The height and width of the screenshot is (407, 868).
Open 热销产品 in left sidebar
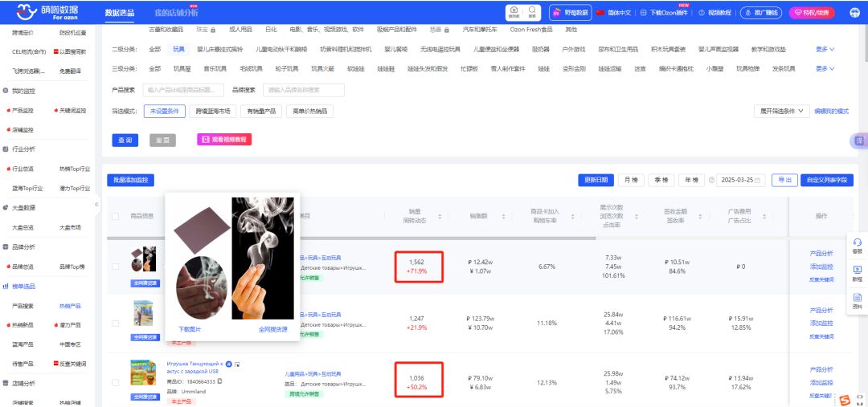point(70,306)
